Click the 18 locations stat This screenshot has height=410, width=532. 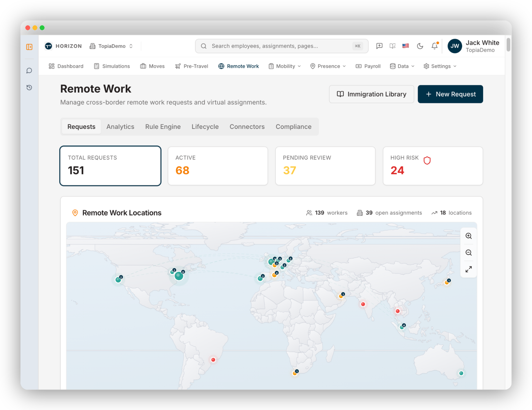tap(451, 213)
